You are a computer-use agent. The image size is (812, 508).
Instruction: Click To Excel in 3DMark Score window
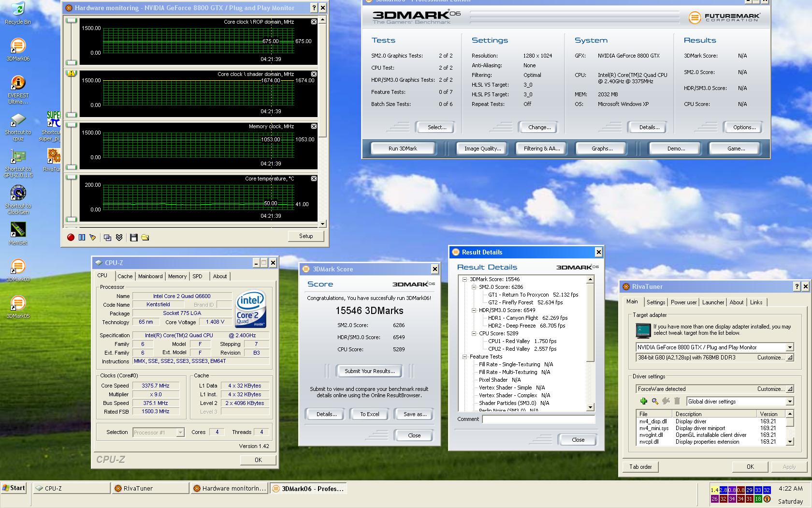pyautogui.click(x=369, y=414)
